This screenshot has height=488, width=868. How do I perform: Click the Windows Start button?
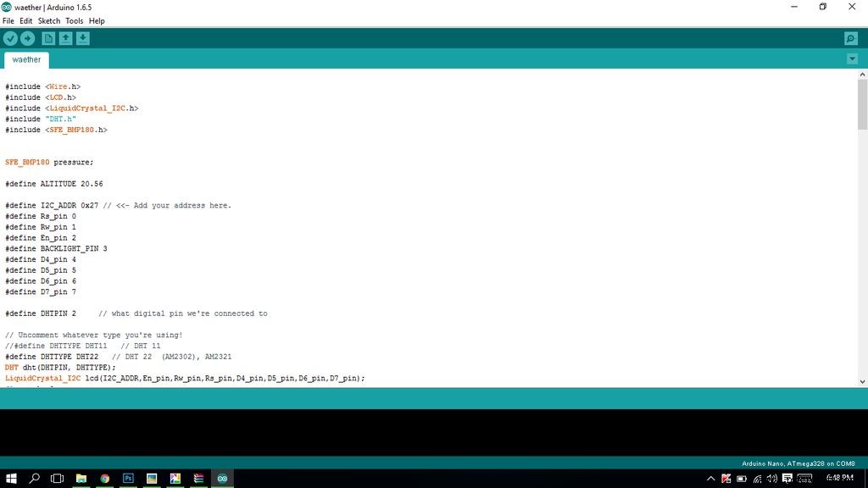11,479
